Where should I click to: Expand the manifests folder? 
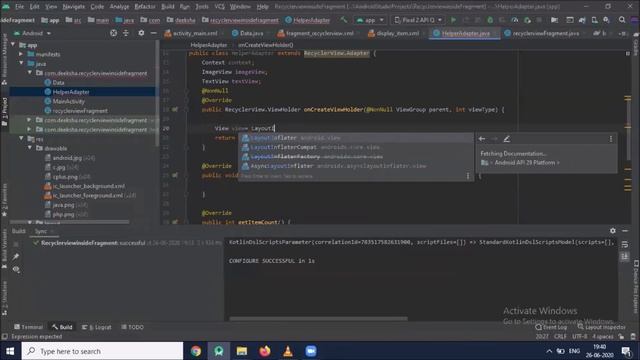[x=21, y=54]
